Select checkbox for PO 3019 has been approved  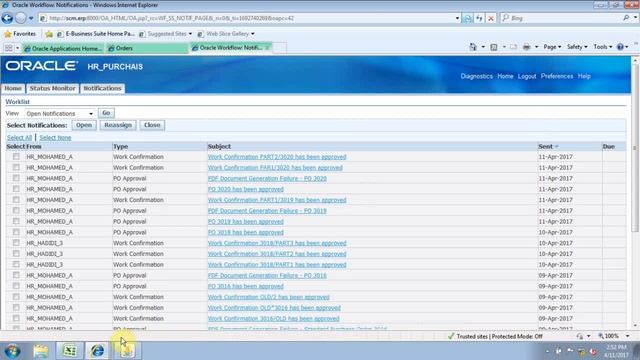click(x=16, y=221)
